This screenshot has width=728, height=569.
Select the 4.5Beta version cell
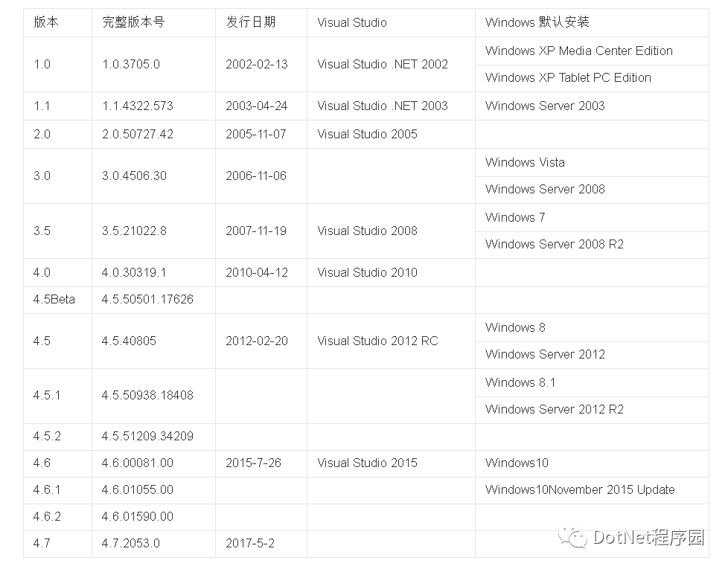tap(57, 300)
